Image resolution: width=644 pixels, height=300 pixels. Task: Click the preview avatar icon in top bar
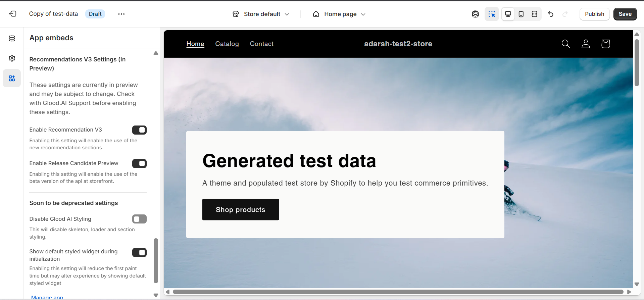pyautogui.click(x=476, y=14)
